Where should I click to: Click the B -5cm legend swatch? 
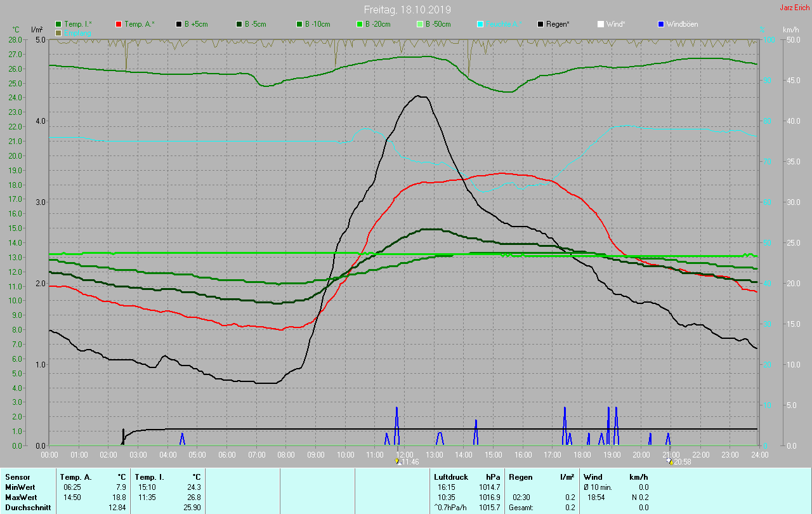point(240,24)
